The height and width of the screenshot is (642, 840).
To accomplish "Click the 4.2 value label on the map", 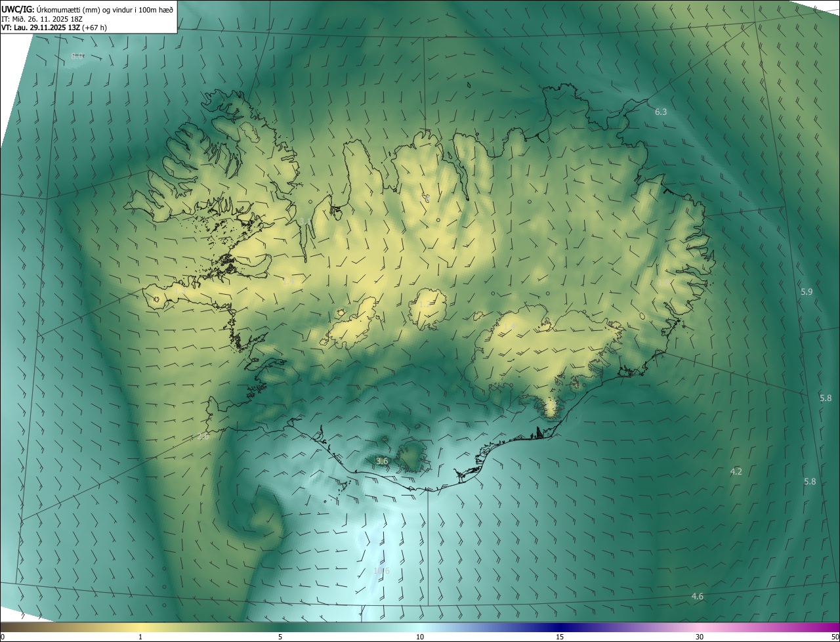I will tap(736, 471).
